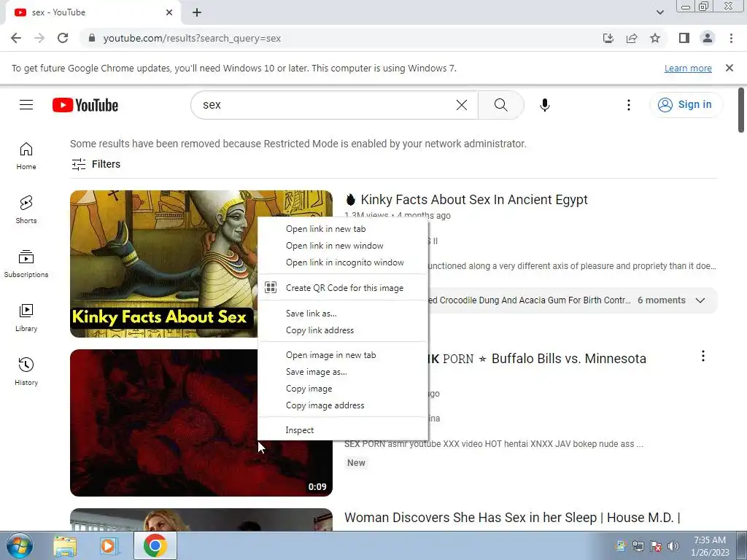This screenshot has width=747, height=560.
Task: Share this page via the share icon
Action: [632, 38]
